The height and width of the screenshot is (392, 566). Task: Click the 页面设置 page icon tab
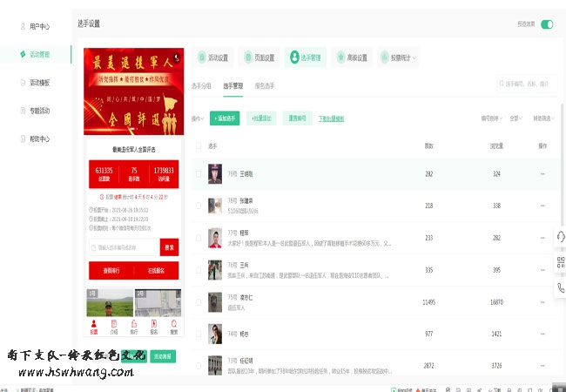(259, 57)
